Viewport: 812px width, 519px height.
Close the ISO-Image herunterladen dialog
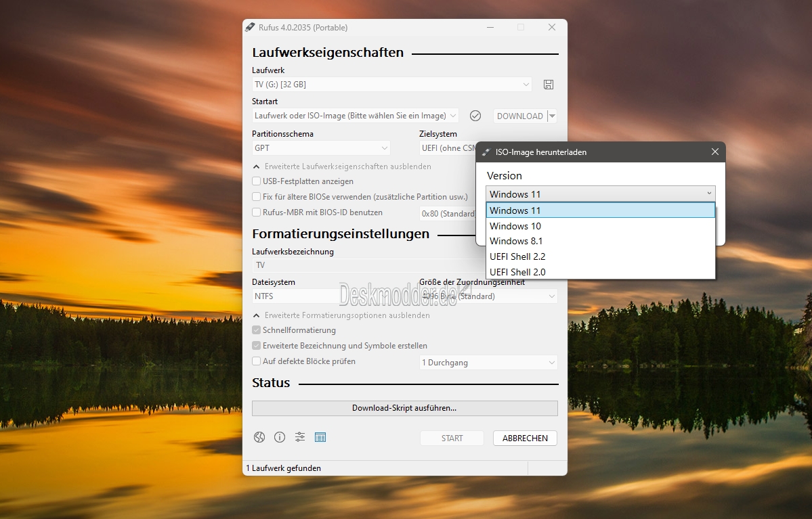[x=715, y=152]
